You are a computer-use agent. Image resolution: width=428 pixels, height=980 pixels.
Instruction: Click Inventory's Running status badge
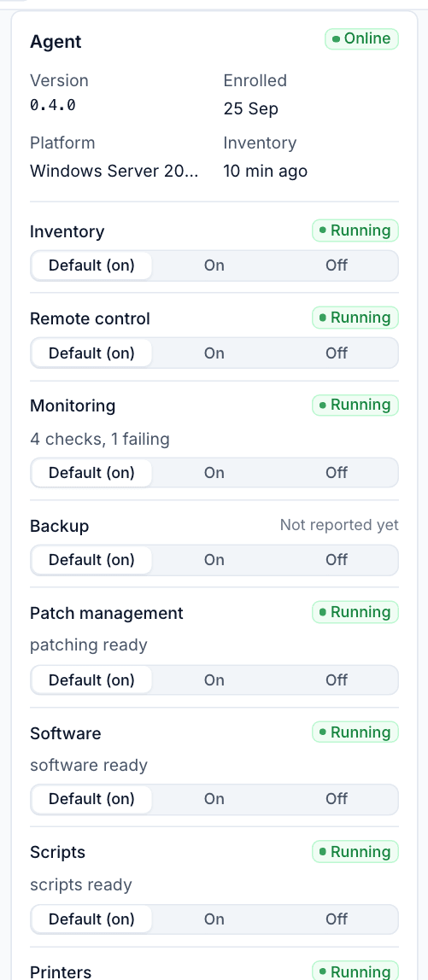coord(355,230)
